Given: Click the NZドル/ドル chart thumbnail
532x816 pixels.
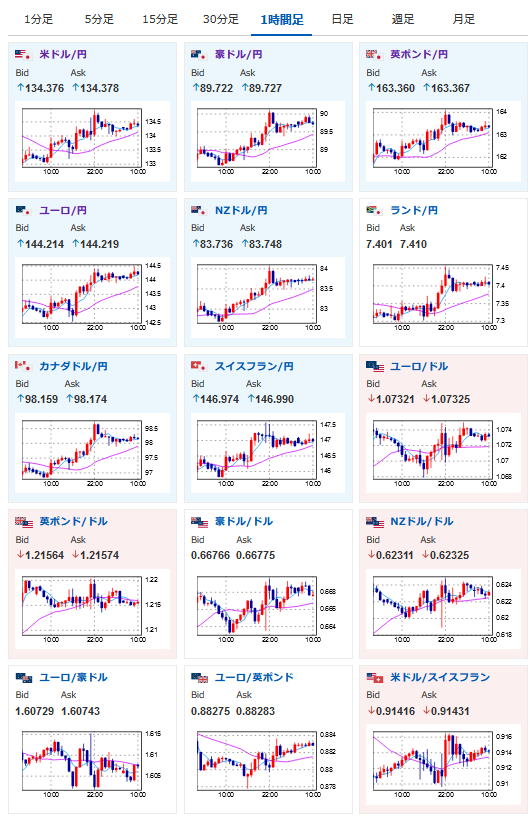Looking at the screenshot, I should click(x=443, y=609).
